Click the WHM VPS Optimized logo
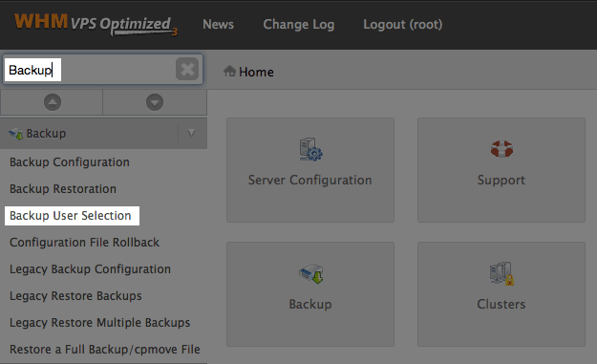This screenshot has width=597, height=364. [96, 25]
